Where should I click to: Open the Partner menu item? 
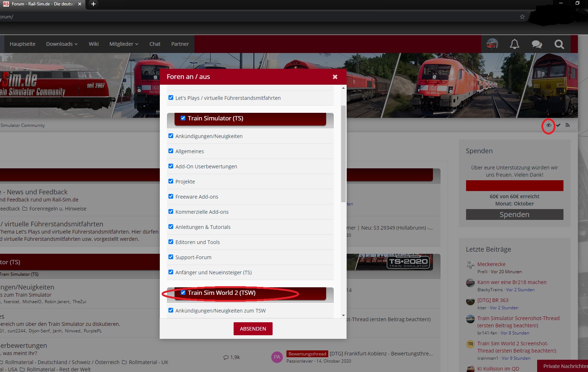(x=180, y=44)
